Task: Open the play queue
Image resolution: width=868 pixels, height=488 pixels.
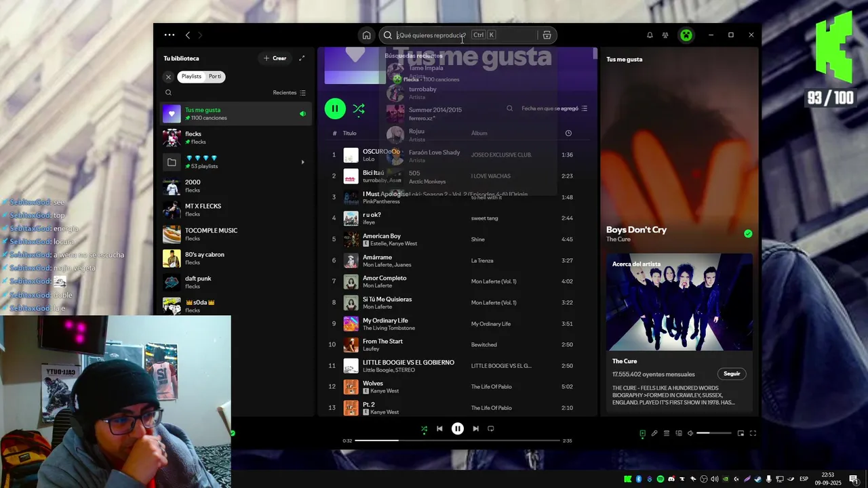Action: (667, 433)
